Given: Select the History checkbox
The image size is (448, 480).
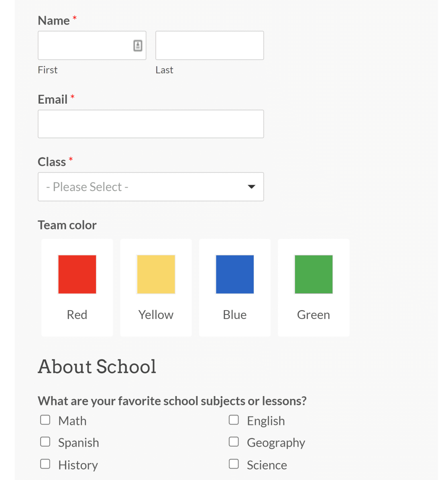Looking at the screenshot, I should tap(45, 464).
